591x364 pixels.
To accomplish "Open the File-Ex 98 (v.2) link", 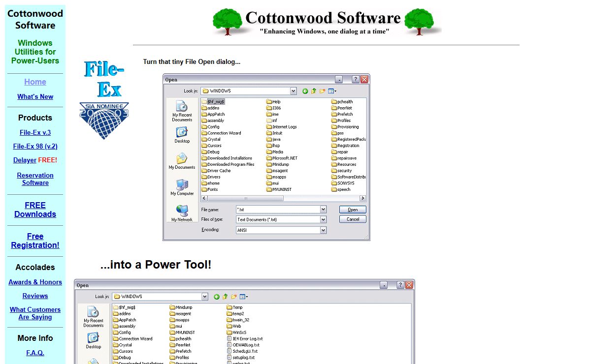I will [x=35, y=146].
